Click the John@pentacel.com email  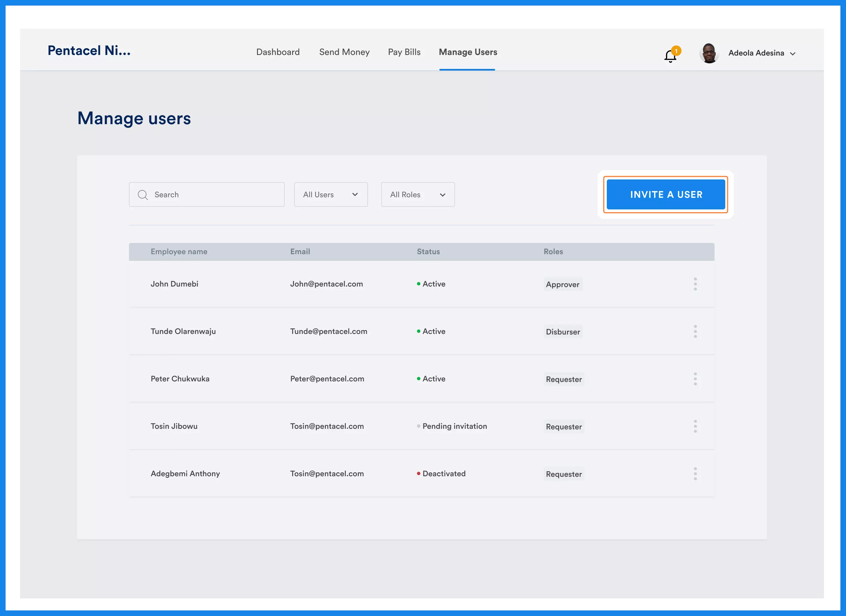[327, 284]
